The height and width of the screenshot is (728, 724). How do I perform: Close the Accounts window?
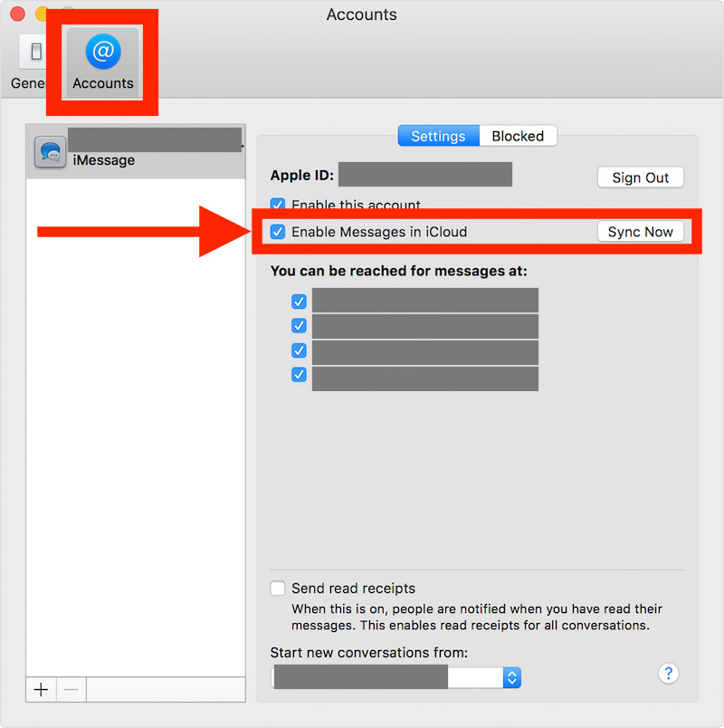pyautogui.click(x=17, y=14)
